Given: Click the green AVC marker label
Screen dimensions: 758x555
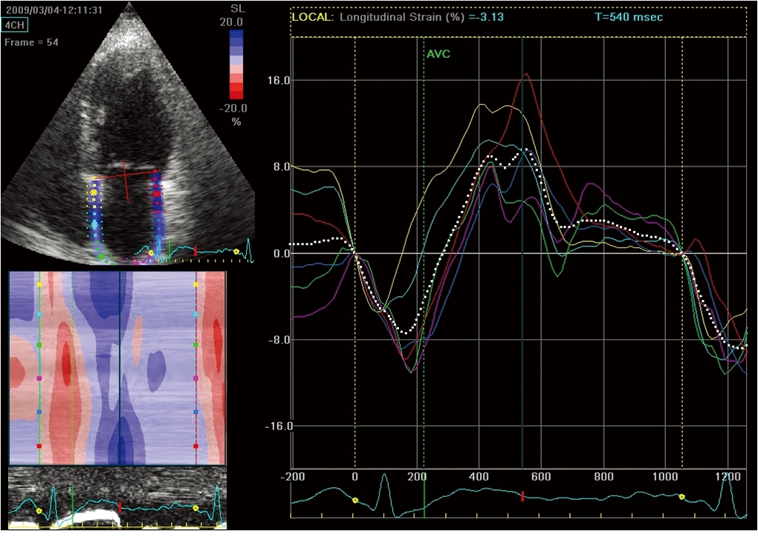Looking at the screenshot, I should (x=438, y=54).
